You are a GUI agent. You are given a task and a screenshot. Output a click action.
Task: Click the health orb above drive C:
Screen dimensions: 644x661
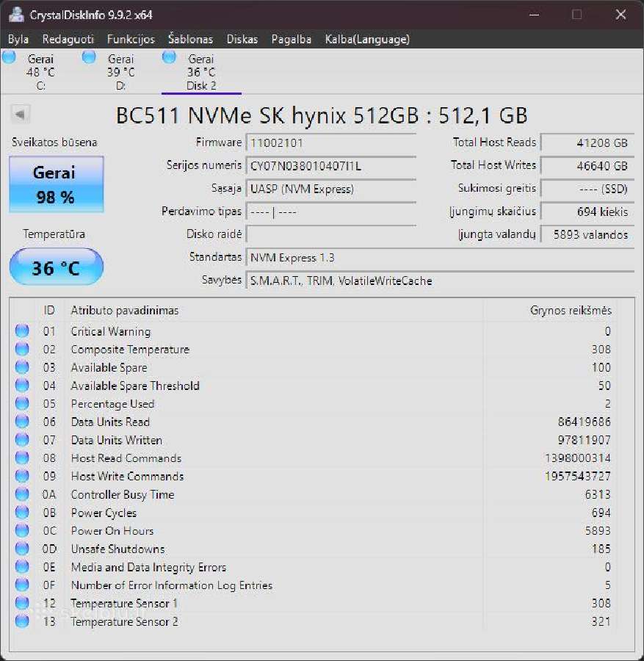click(9, 57)
